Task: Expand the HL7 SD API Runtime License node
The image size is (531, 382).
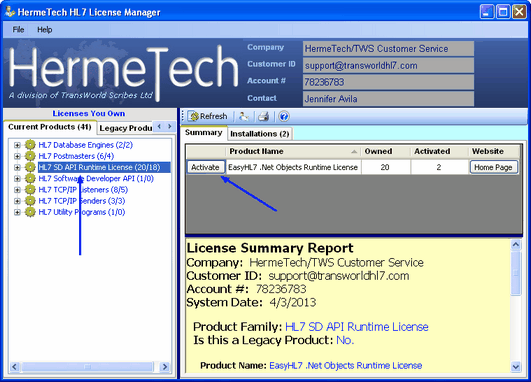Action: (x=17, y=167)
